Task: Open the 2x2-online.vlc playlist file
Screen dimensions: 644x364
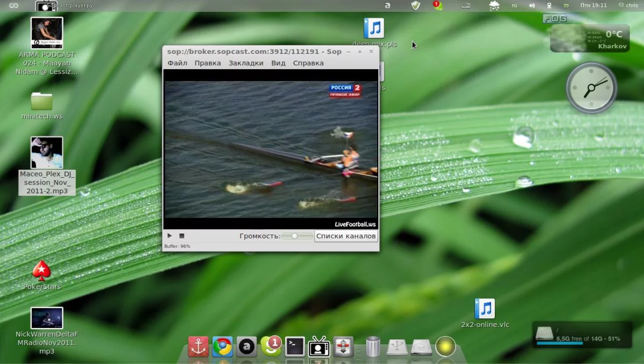Action: click(x=485, y=309)
